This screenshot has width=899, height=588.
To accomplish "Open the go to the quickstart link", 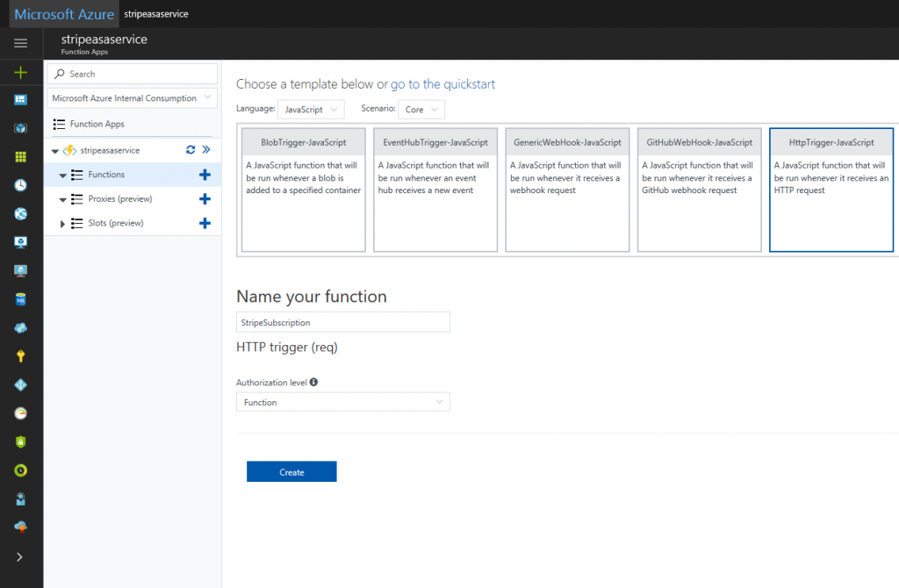I will (442, 84).
